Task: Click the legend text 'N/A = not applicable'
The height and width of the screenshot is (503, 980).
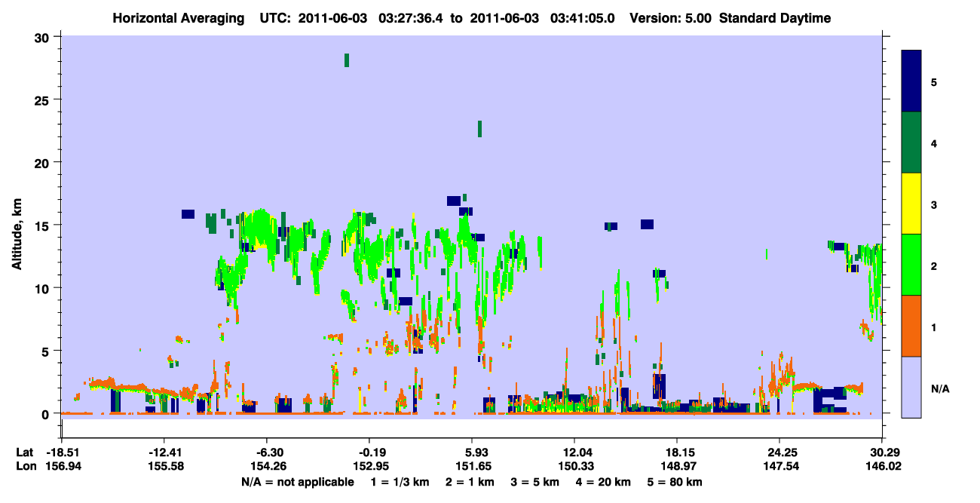Action: 298,482
